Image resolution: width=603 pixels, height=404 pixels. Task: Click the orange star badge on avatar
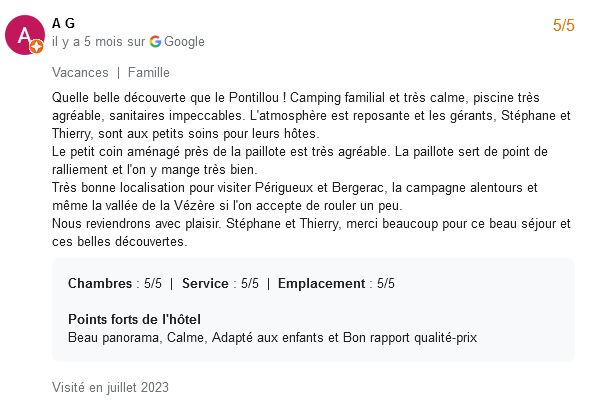(37, 47)
